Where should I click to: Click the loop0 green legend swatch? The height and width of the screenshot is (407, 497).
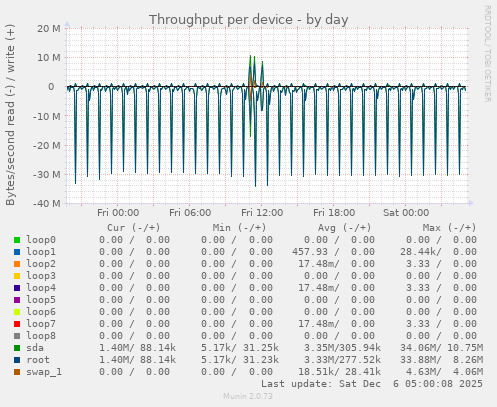[17, 240]
